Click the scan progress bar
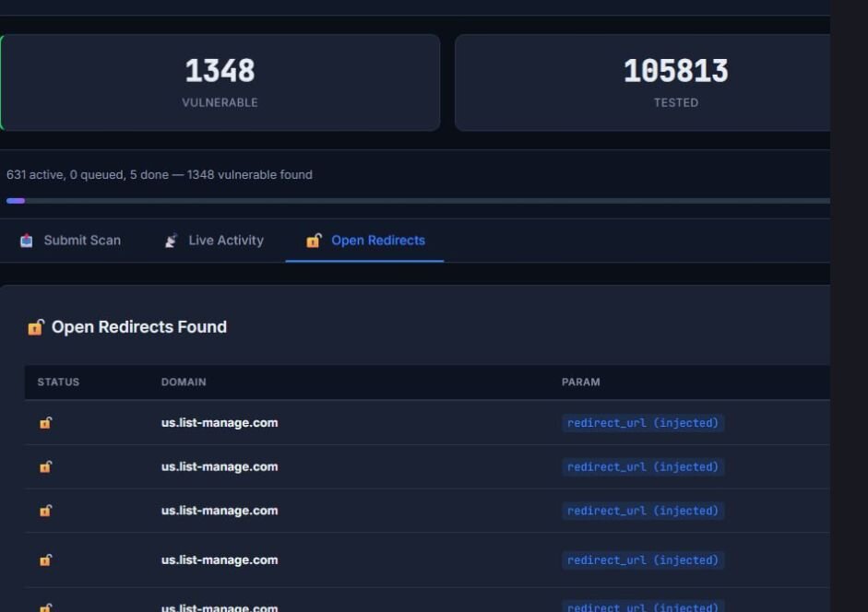 415,200
